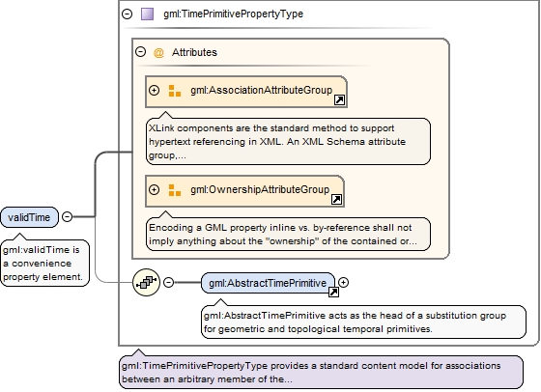
Task: Click the sequence compositor circle icon
Action: pos(146,283)
